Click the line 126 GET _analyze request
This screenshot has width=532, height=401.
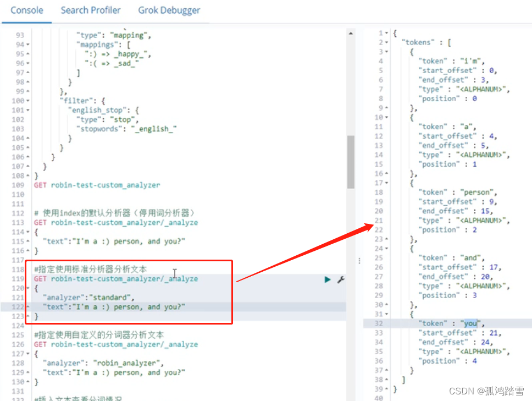(x=116, y=344)
